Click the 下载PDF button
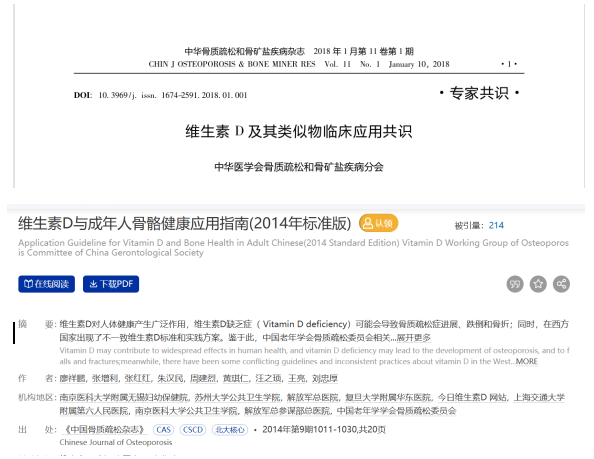 click(111, 284)
